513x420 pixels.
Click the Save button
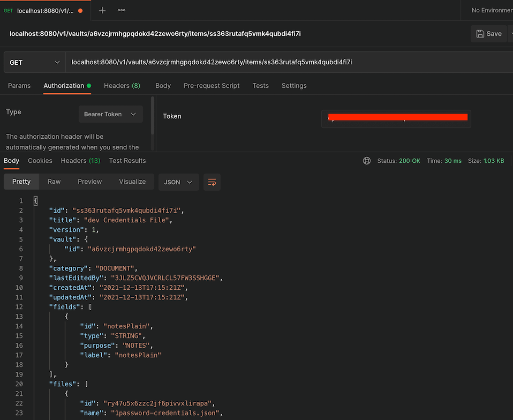(x=488, y=33)
